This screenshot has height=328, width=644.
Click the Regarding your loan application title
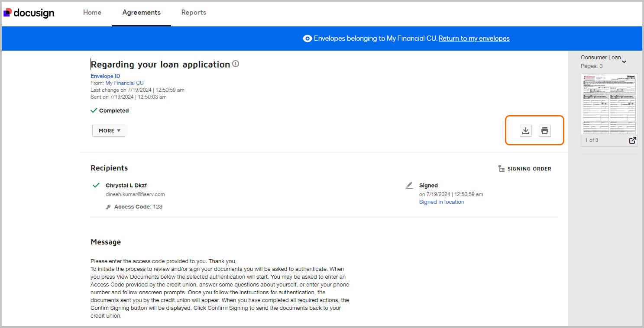point(160,64)
